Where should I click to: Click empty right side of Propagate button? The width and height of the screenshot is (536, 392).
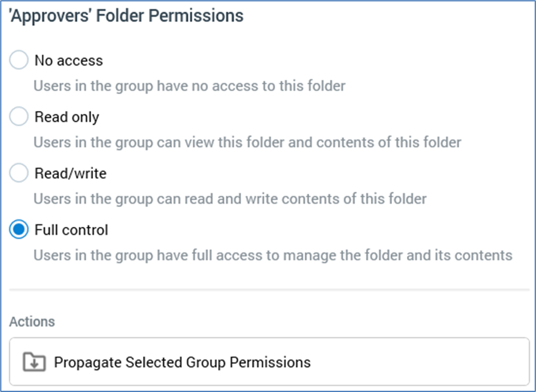click(436, 362)
